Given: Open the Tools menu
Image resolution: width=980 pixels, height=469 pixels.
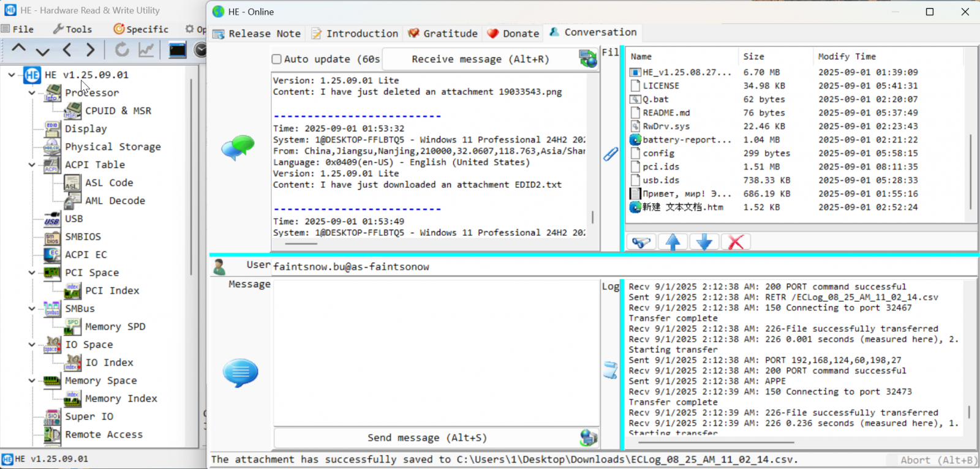Looking at the screenshot, I should pos(72,29).
